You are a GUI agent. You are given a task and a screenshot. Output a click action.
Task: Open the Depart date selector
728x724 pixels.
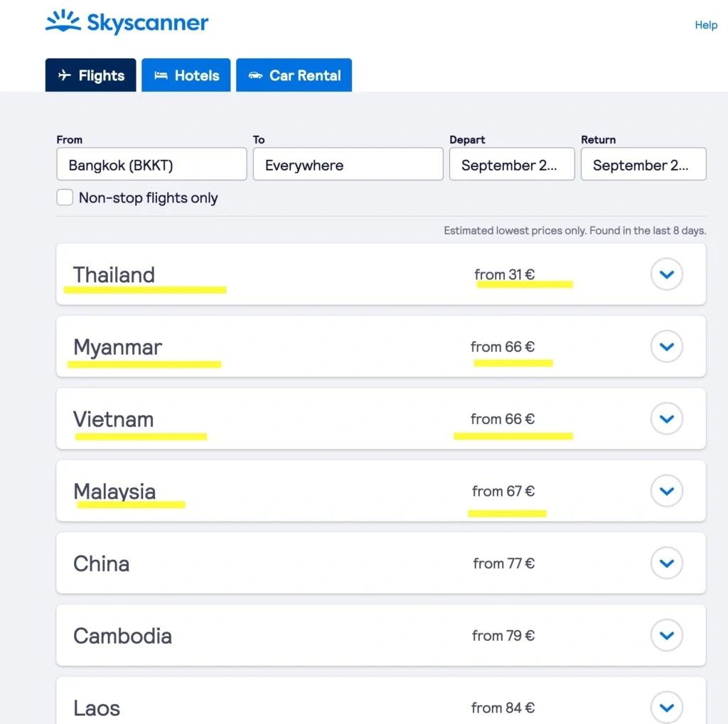point(511,164)
